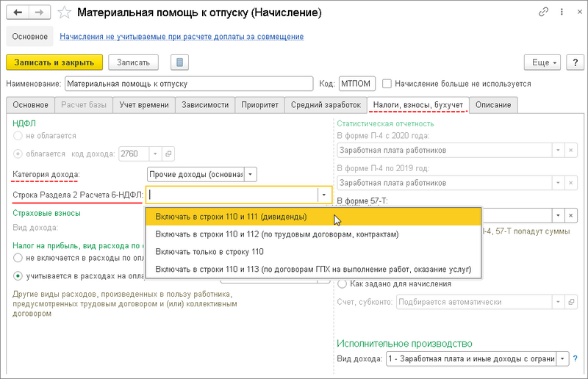Choose строки 110 и 112 трудовые договоры
Screen dimensions: 588x379
point(276,234)
